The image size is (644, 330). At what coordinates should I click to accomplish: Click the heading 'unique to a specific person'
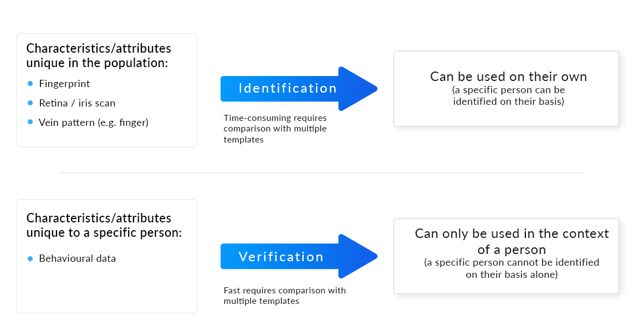tap(104, 232)
